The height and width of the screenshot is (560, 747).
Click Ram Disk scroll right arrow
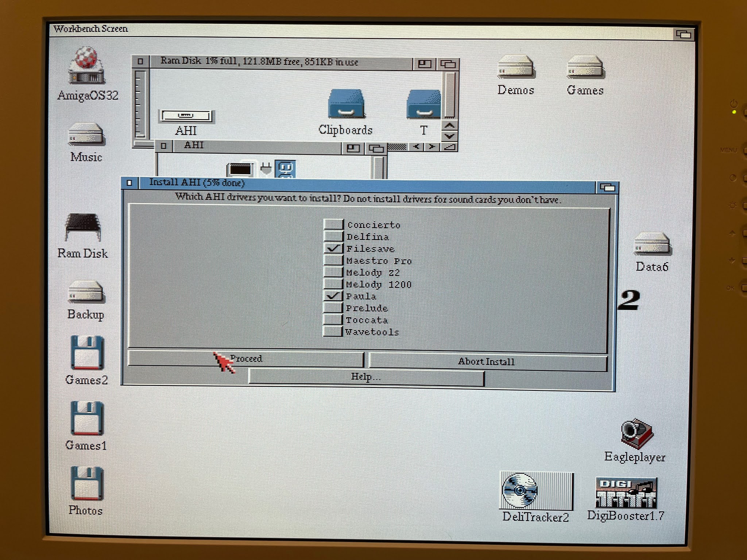pos(431,147)
